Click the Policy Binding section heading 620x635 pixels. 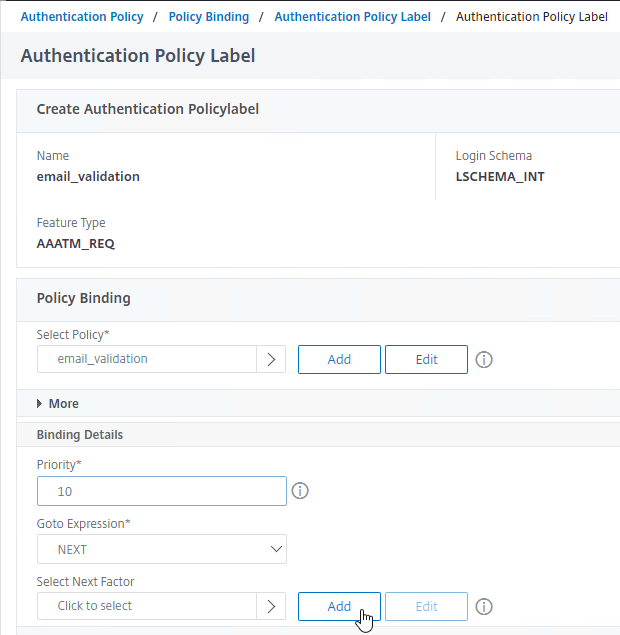pyautogui.click(x=83, y=298)
